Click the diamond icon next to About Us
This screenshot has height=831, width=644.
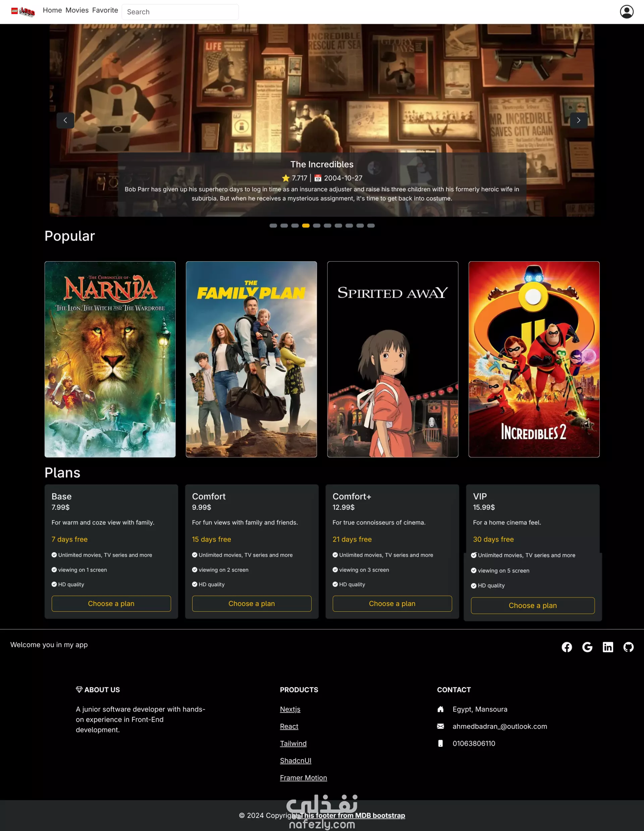(79, 689)
